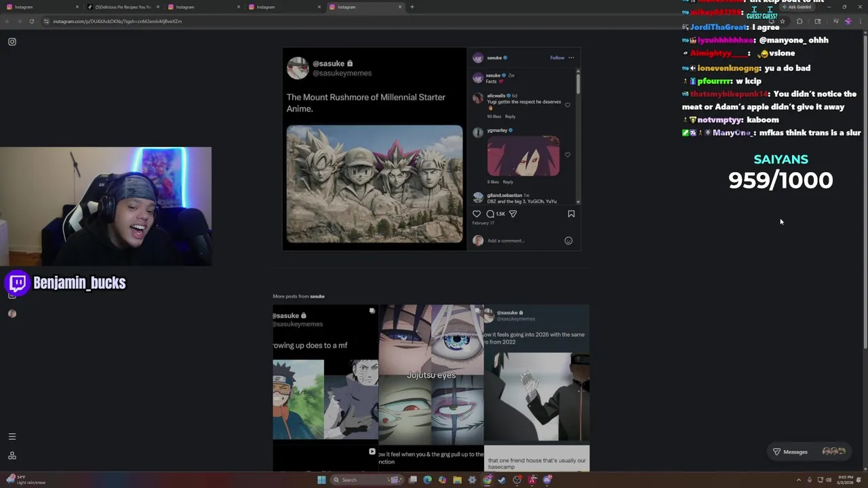Like ygmarley's comment with heart
The image size is (868, 488).
pos(568,155)
